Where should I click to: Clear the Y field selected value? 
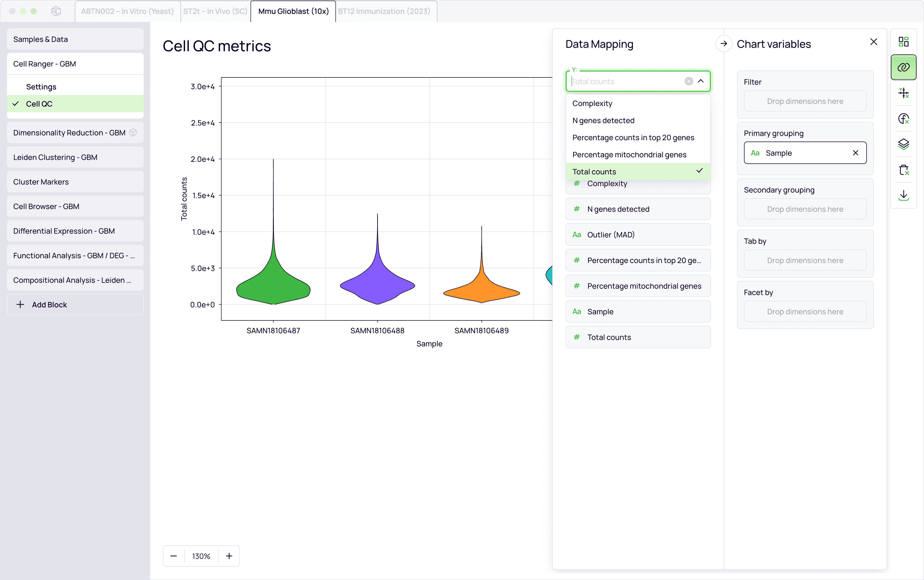click(x=688, y=81)
